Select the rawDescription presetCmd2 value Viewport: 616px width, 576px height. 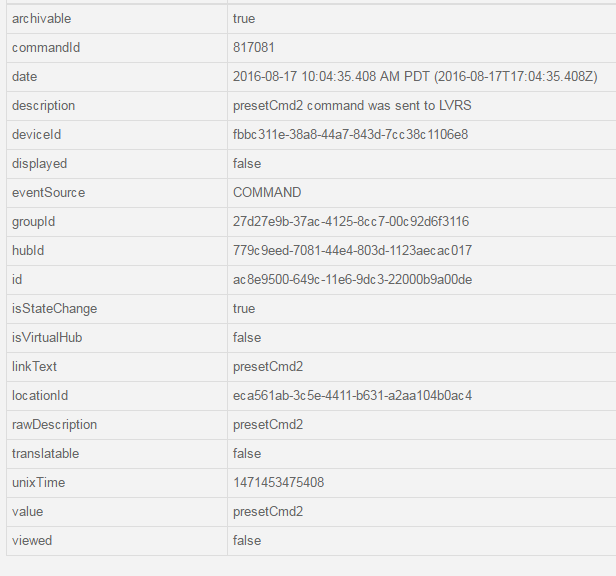point(268,425)
